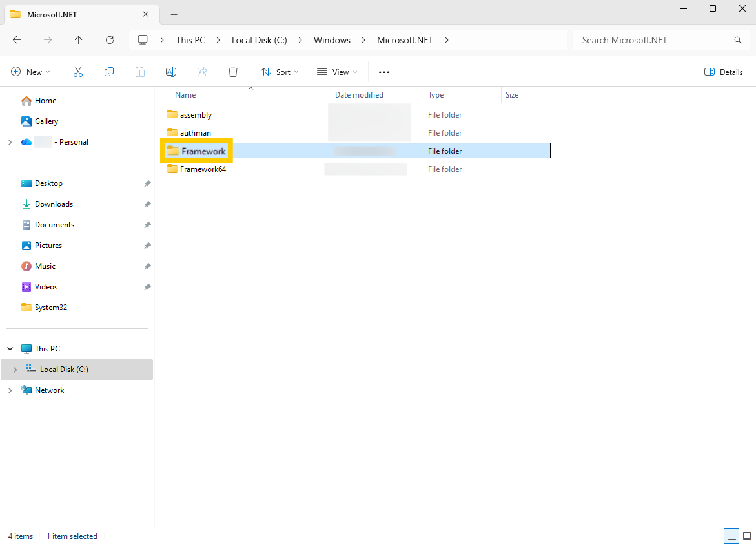Viewport: 756px width, 544px height.
Task: Select the Framework folder row
Action: (x=356, y=151)
